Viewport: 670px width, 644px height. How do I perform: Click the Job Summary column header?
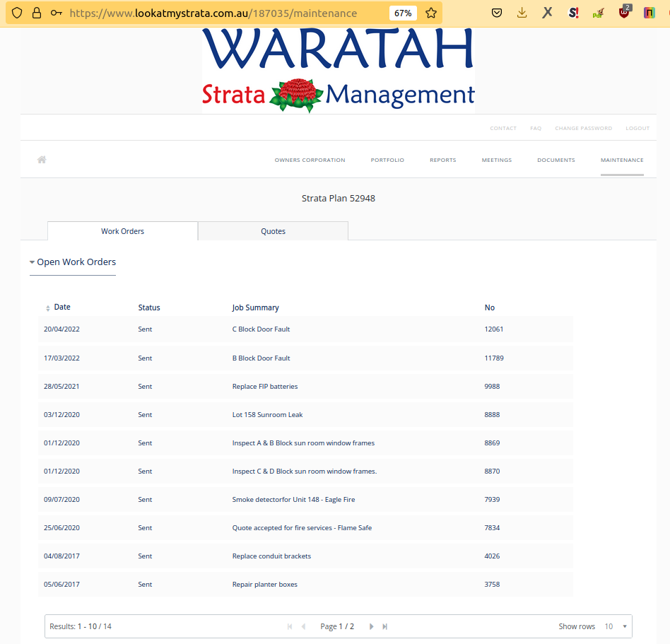tap(256, 308)
